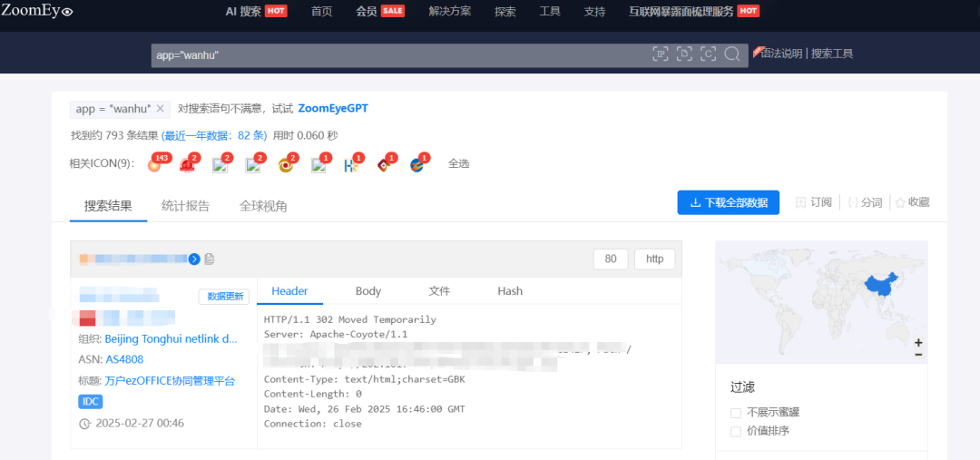980x460 pixels.
Task: Click the 分词 tokenizer icon
Action: [x=865, y=202]
